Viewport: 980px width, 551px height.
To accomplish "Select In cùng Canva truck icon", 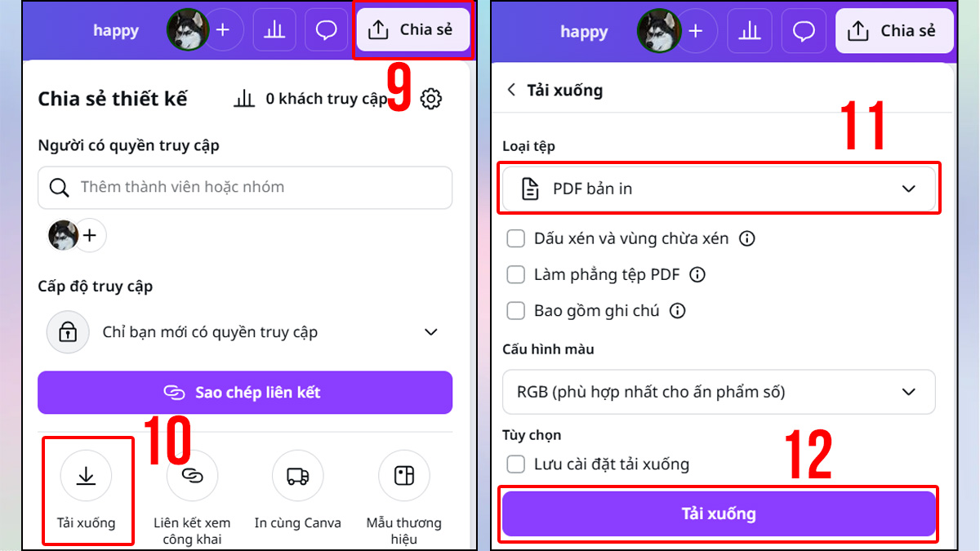I will pos(298,476).
